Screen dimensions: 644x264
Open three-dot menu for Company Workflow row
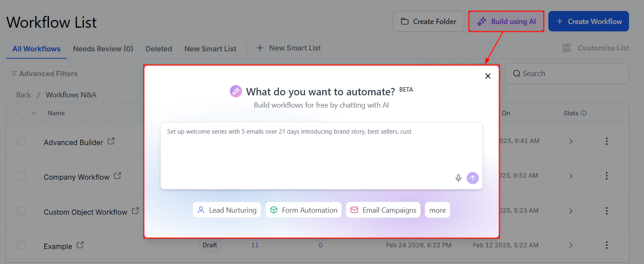tap(607, 176)
